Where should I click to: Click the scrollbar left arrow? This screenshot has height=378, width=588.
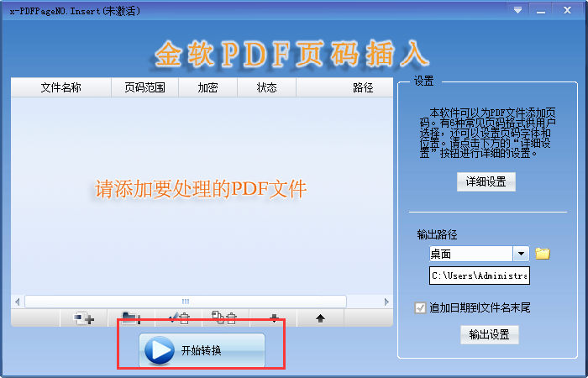coord(18,302)
